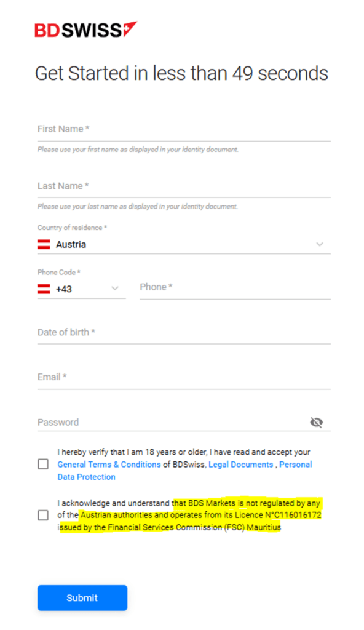Screen dimensions: 364x630
Task: Open the Legal Documents link
Action: pyautogui.click(x=240, y=465)
